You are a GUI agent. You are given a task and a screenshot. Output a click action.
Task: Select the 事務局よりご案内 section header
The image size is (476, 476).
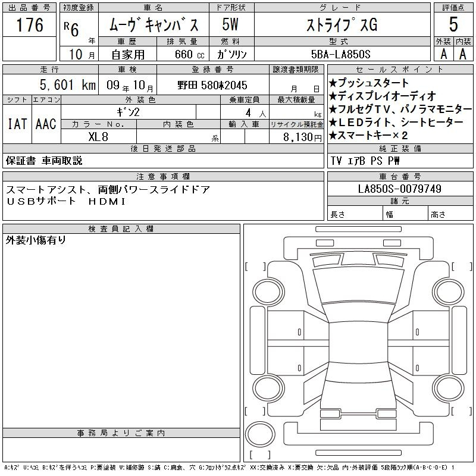tap(121, 433)
